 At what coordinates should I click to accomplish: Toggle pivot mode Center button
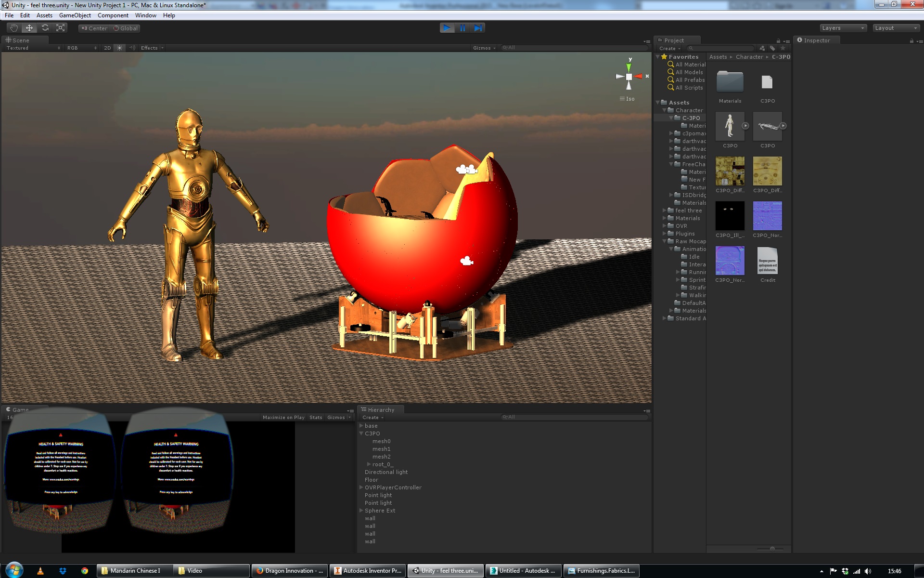94,28
